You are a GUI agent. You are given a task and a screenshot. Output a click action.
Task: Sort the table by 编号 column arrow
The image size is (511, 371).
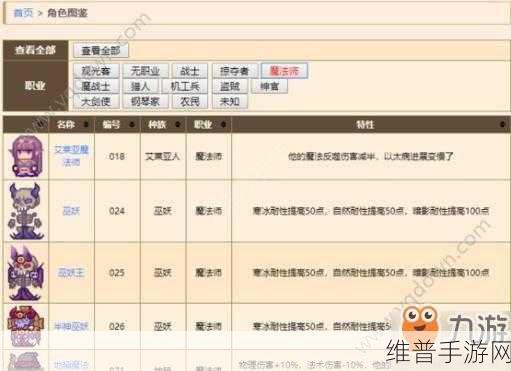(132, 125)
